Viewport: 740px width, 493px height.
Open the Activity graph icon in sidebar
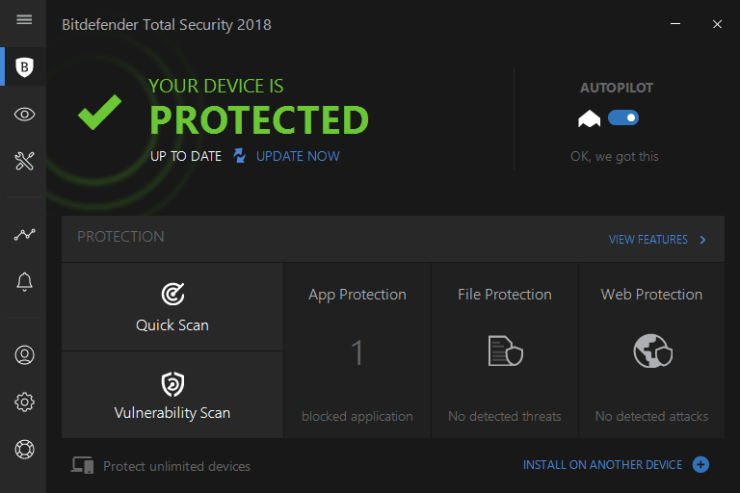pyautogui.click(x=25, y=234)
